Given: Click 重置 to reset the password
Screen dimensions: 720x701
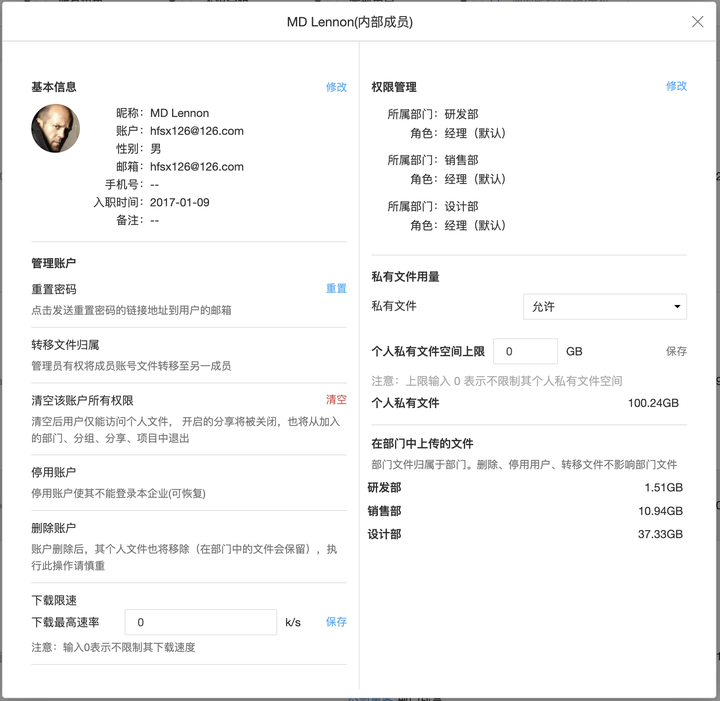Looking at the screenshot, I should [336, 289].
